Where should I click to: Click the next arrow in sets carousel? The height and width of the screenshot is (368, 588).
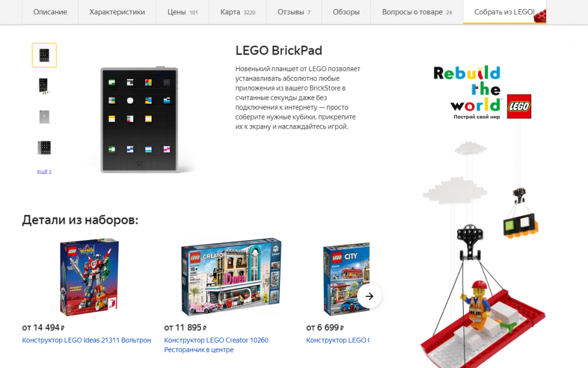pyautogui.click(x=369, y=296)
